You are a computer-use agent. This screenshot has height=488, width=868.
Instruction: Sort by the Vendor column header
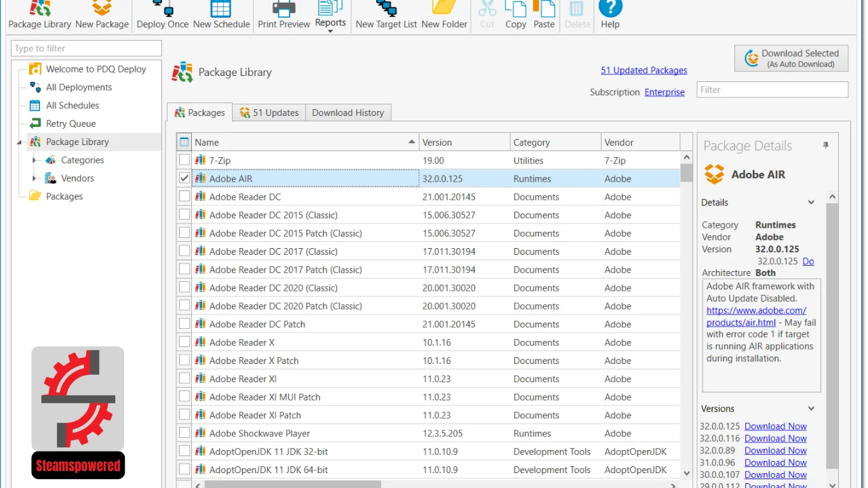tap(640, 142)
